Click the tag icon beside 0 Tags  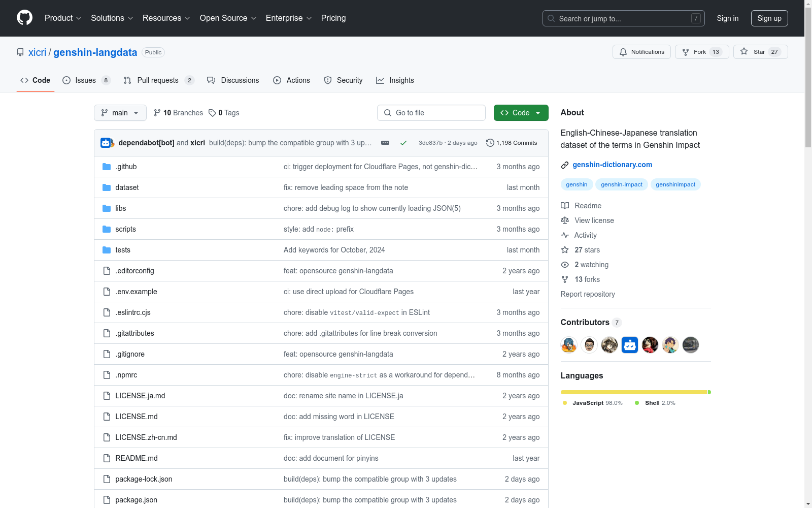212,113
